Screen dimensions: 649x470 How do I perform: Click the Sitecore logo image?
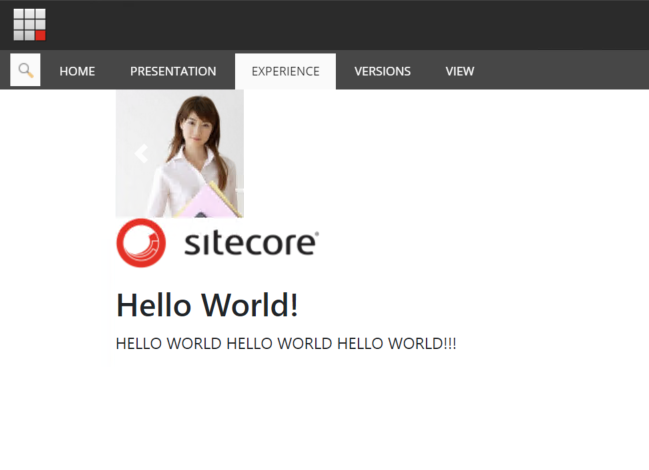(218, 243)
